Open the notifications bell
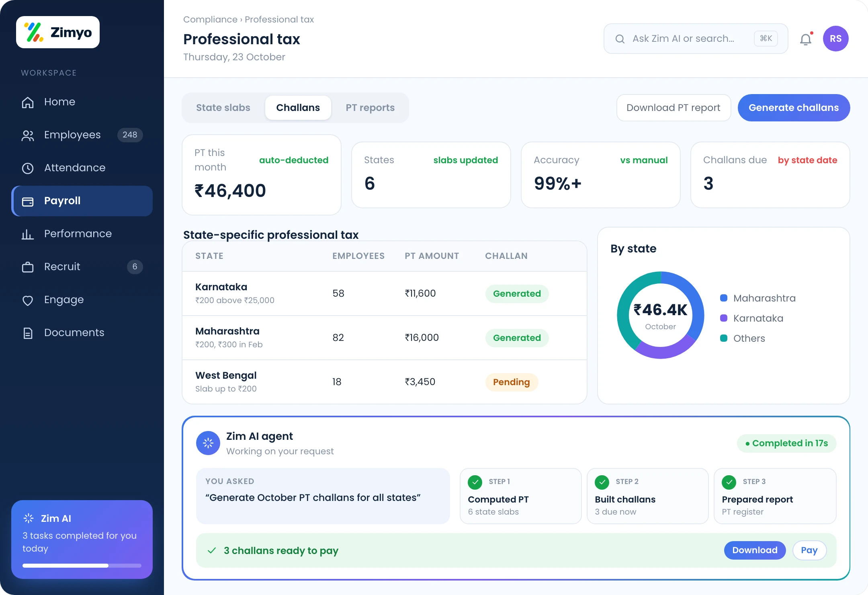The image size is (868, 595). click(806, 39)
